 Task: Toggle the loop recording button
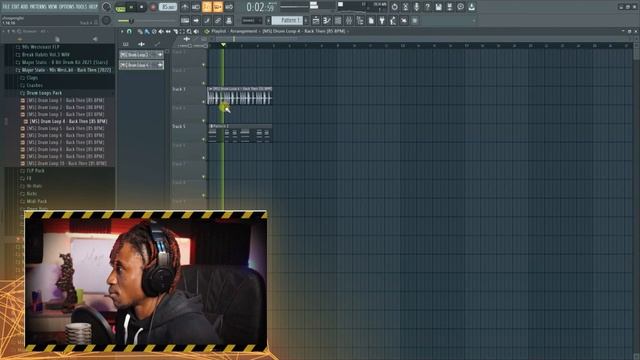tap(229, 7)
